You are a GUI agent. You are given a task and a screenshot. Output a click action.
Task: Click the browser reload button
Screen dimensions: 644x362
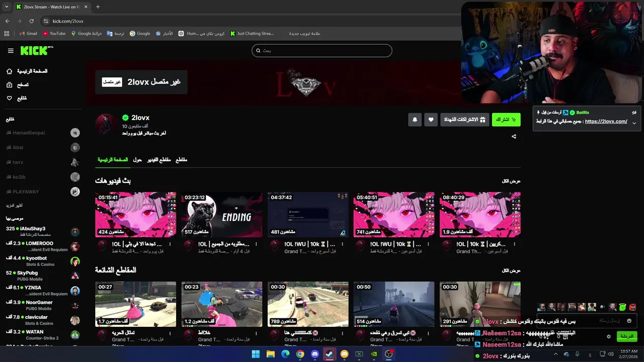(31, 21)
